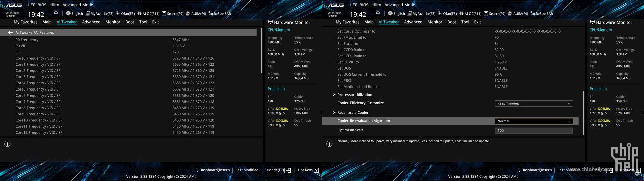644x181 pixels.
Task: Click Last Modified in left BIOS screen
Action: (247, 170)
